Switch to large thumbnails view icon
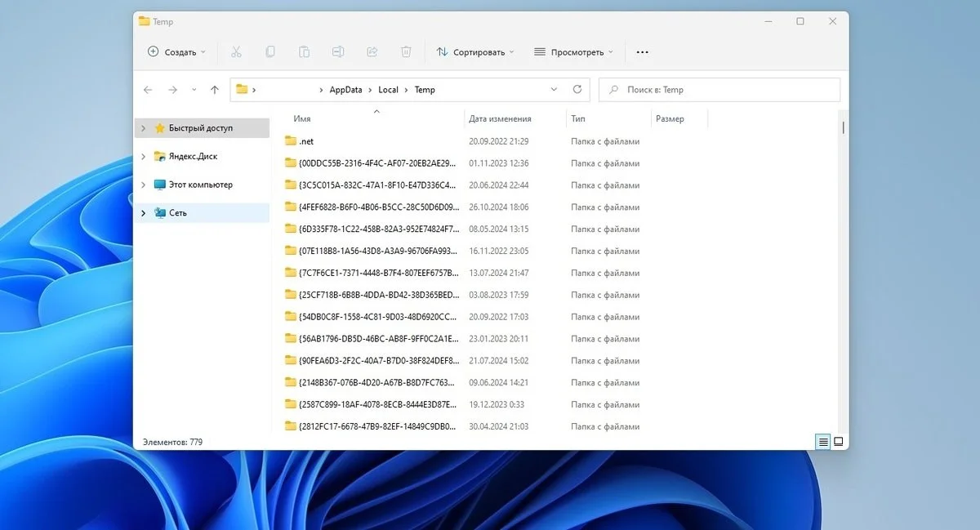980x530 pixels. click(838, 442)
